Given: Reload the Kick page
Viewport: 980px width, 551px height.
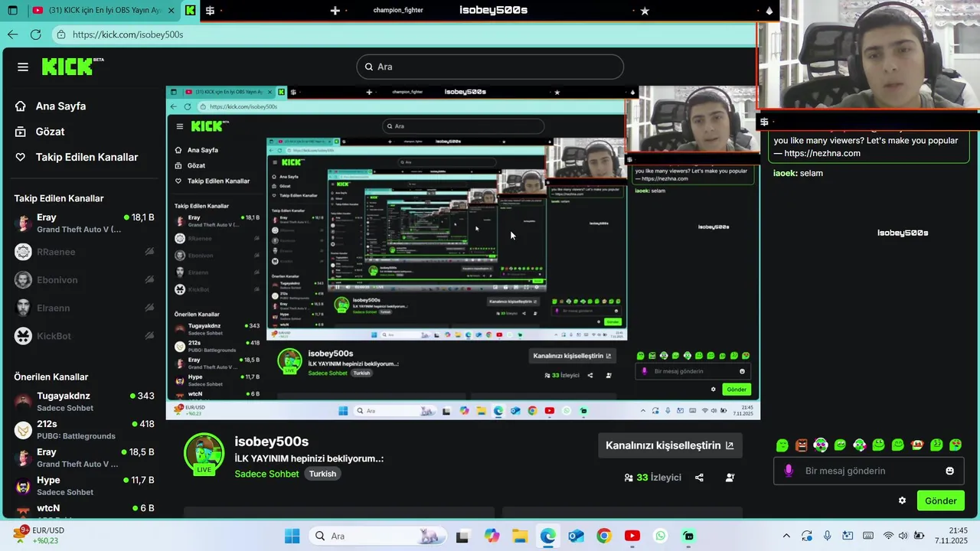Looking at the screenshot, I should point(35,34).
